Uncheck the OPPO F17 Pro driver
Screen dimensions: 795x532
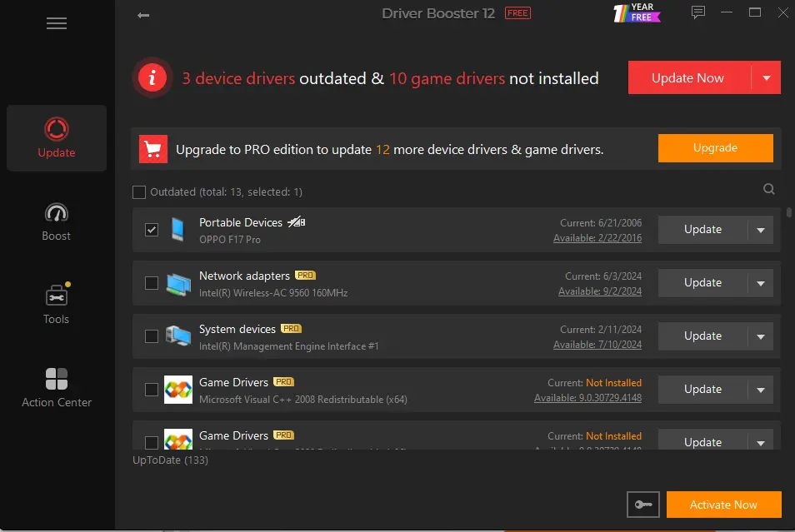(152, 229)
